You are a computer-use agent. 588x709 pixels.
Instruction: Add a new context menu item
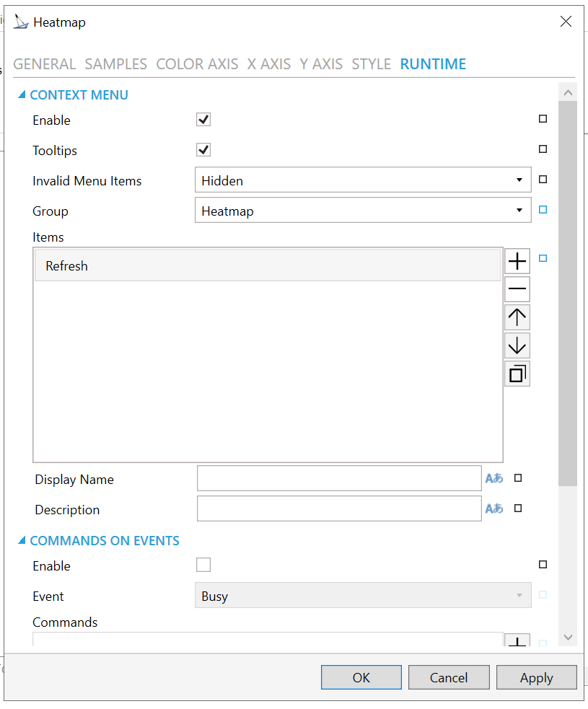517,261
